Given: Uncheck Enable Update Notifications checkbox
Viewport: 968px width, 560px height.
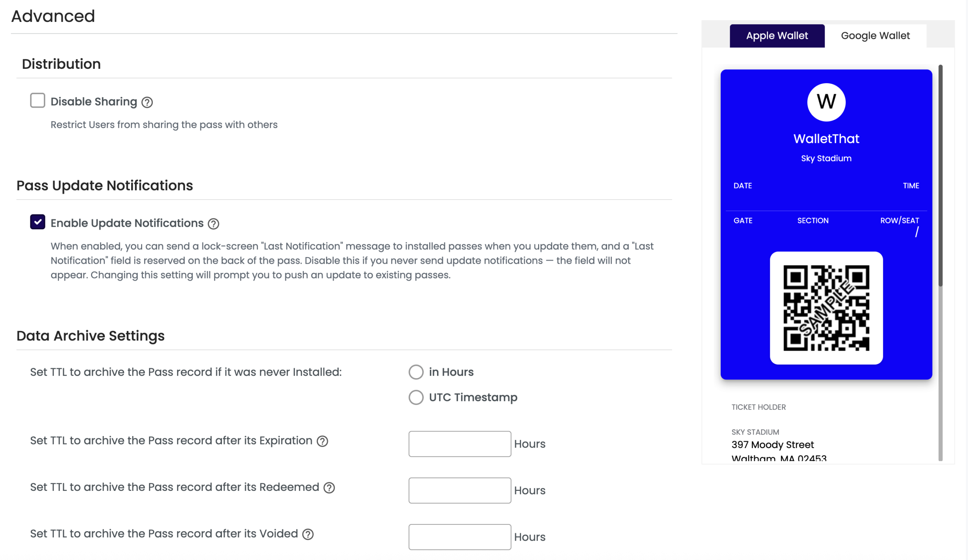Looking at the screenshot, I should click(38, 222).
